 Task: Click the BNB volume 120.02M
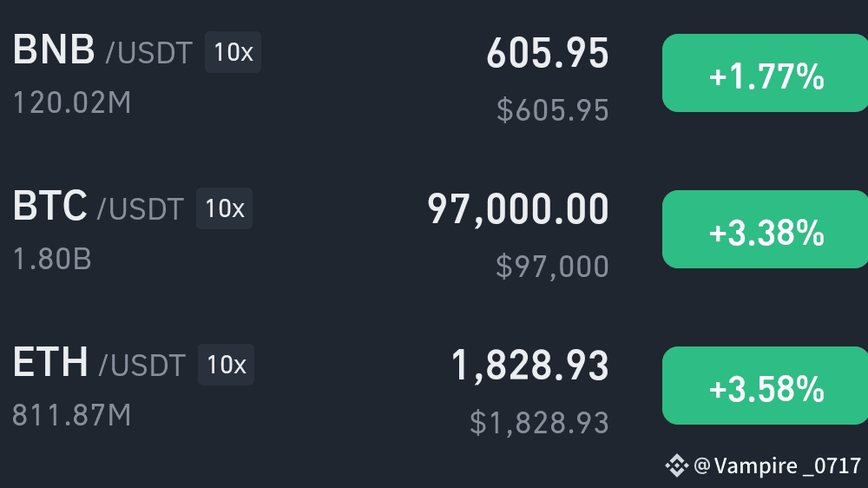(x=72, y=103)
